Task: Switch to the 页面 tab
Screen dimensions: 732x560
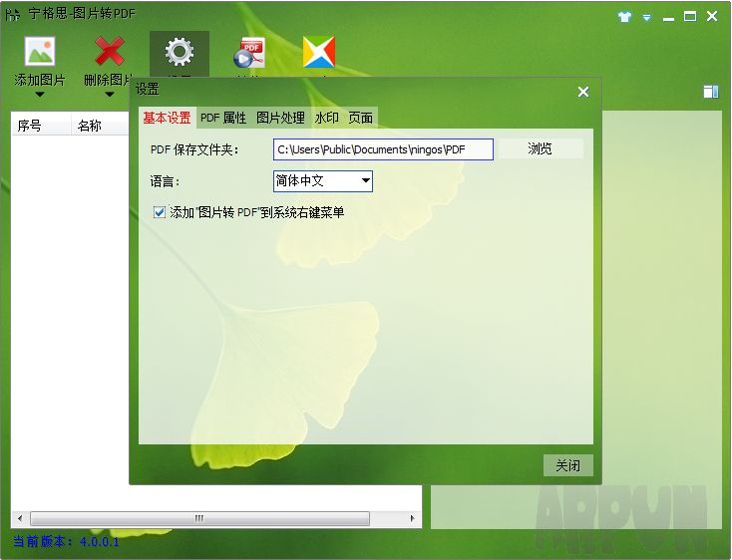Action: [x=361, y=118]
